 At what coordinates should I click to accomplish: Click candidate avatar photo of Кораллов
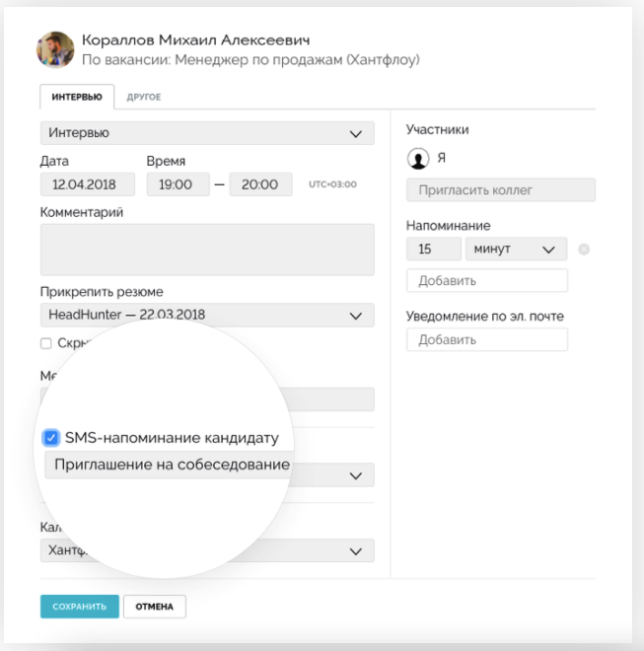tap(56, 49)
